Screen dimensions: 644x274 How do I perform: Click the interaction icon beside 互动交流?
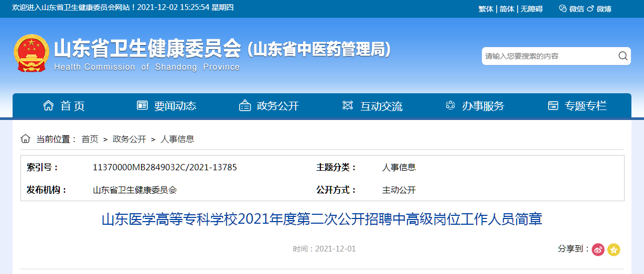[x=348, y=105]
